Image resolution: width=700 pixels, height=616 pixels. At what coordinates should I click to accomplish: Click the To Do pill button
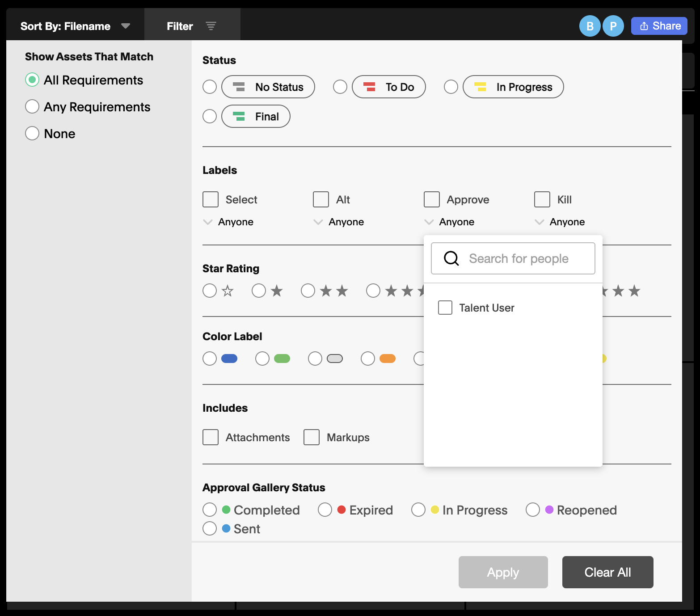pyautogui.click(x=389, y=87)
